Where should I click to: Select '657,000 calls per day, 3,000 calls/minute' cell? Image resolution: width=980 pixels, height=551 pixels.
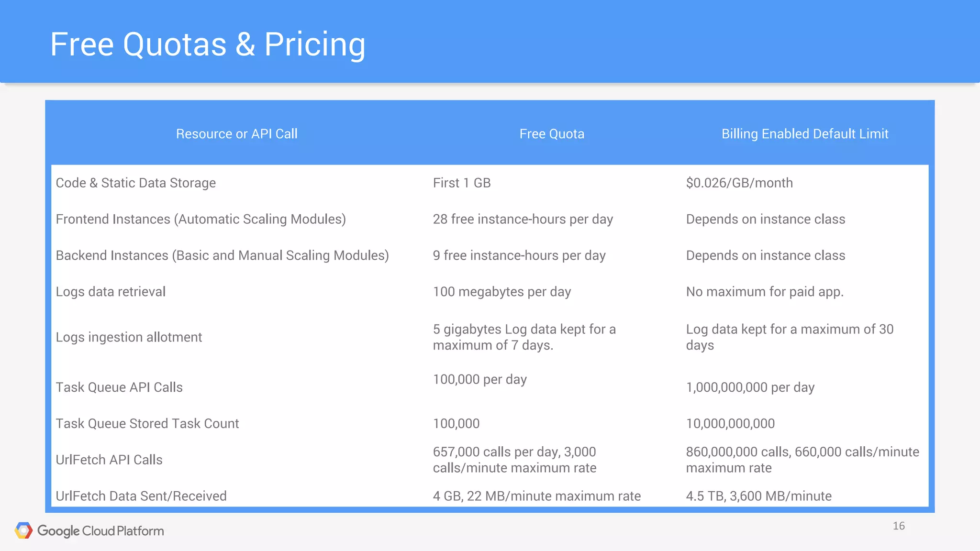pyautogui.click(x=515, y=460)
